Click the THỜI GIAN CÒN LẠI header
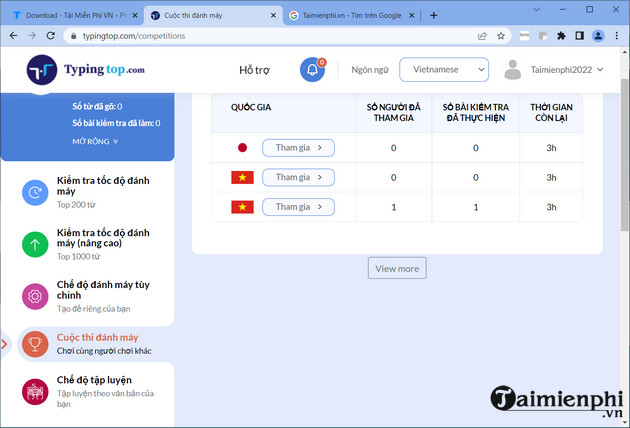 coord(551,113)
